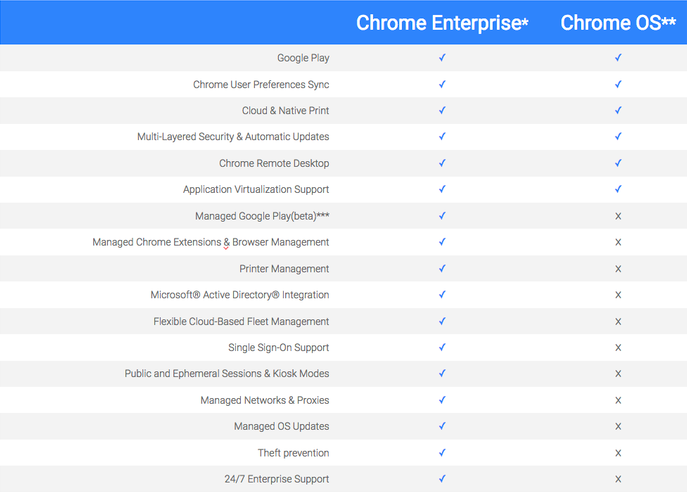687x492 pixels.
Task: Click Chrome Enterprise checkmark for 24/7 Enterprise Support
Action: click(x=442, y=479)
